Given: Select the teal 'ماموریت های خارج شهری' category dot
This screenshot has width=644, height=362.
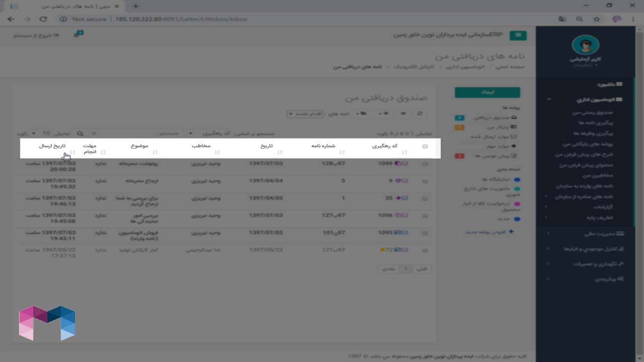Looking at the screenshot, I should pyautogui.click(x=517, y=189).
